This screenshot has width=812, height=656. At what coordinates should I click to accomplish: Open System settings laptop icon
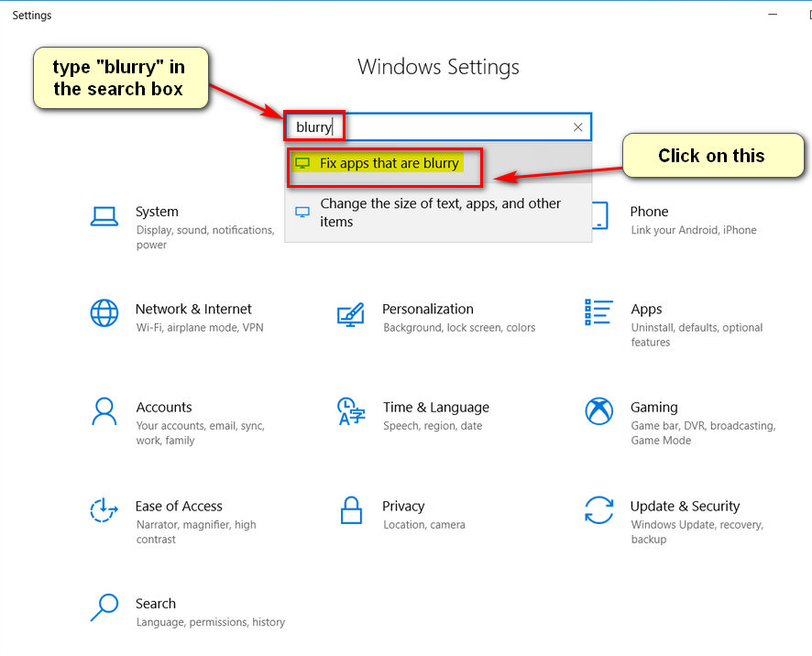click(104, 216)
